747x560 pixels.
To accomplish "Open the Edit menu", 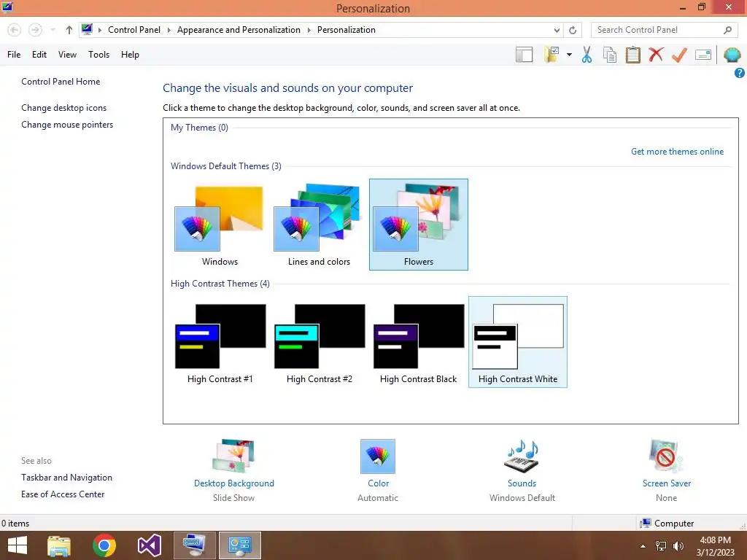I will 39,55.
